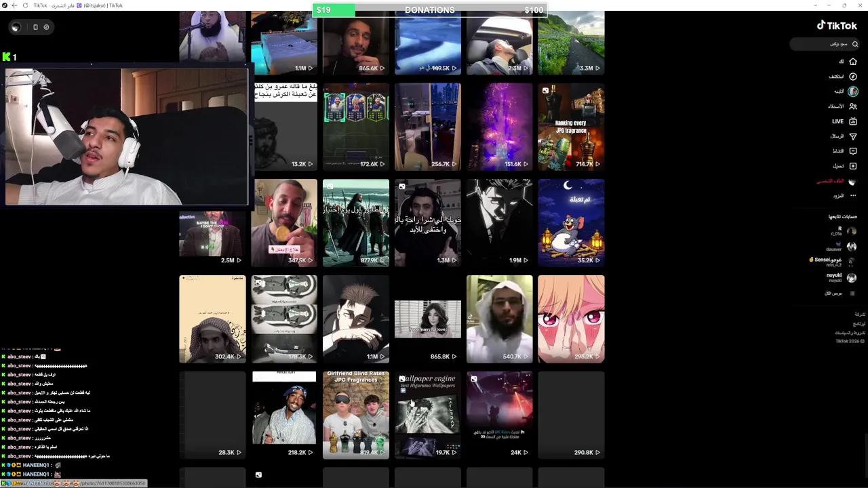Screen dimensions: 868x488
Task: Open the video with 178.3K views
Action: 284,319
